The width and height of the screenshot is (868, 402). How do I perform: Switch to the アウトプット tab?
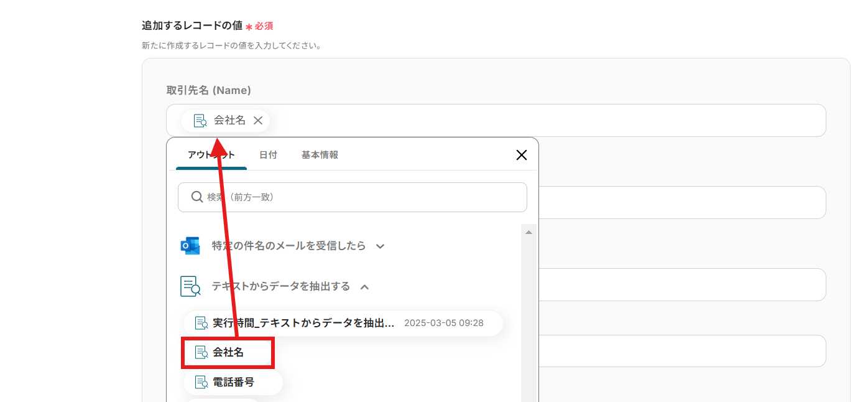click(211, 155)
